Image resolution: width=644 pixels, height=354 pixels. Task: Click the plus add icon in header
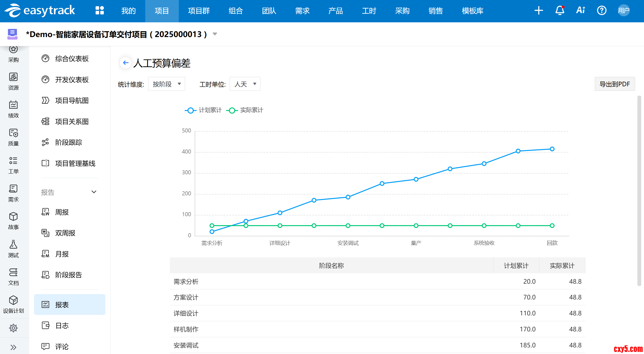(539, 11)
